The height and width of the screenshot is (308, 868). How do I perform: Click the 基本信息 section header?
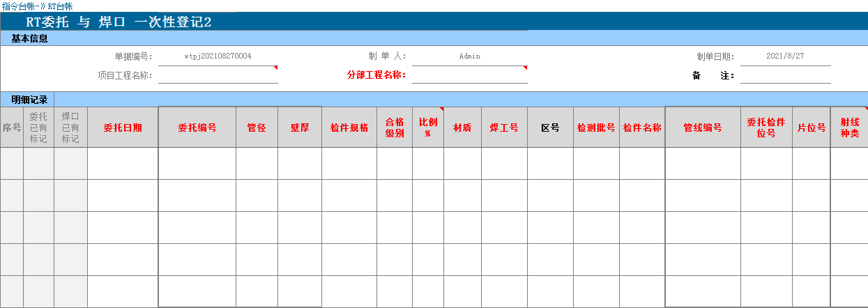click(x=29, y=39)
